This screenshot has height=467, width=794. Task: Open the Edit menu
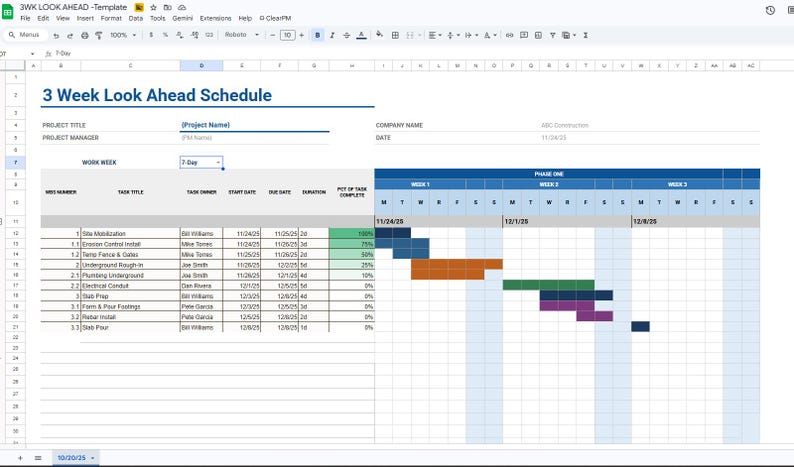point(43,18)
